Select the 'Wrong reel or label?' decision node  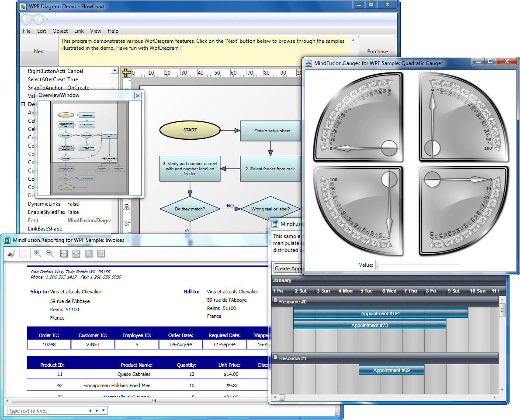(x=270, y=209)
